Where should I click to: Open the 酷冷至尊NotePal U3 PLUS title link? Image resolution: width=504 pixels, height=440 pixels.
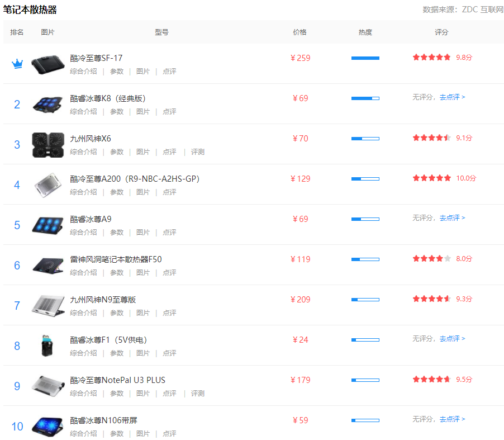pyautogui.click(x=117, y=380)
